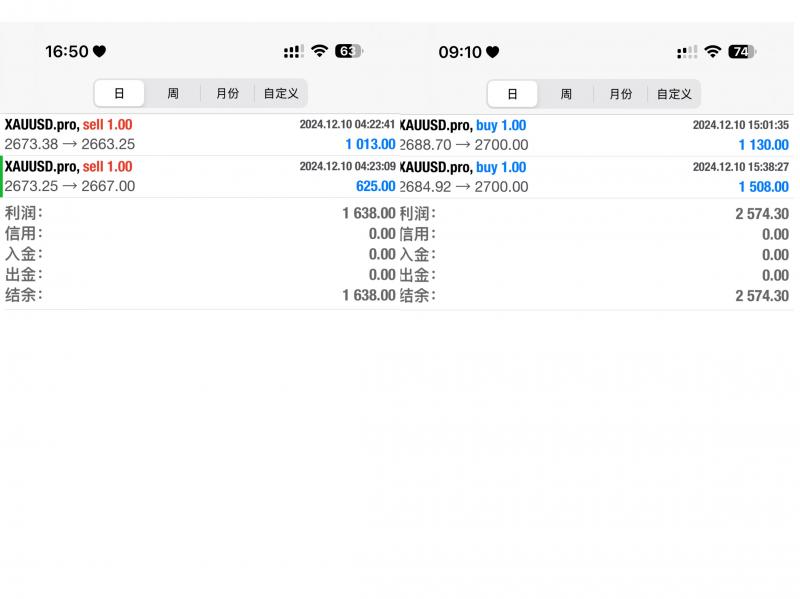
Task: Tap the profit value 1 508.00
Action: click(764, 187)
